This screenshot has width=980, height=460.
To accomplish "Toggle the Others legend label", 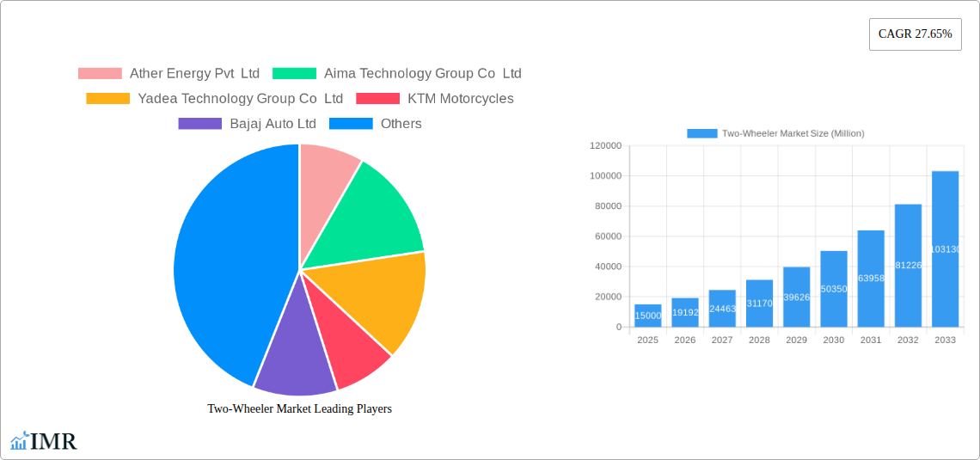I will (x=401, y=124).
